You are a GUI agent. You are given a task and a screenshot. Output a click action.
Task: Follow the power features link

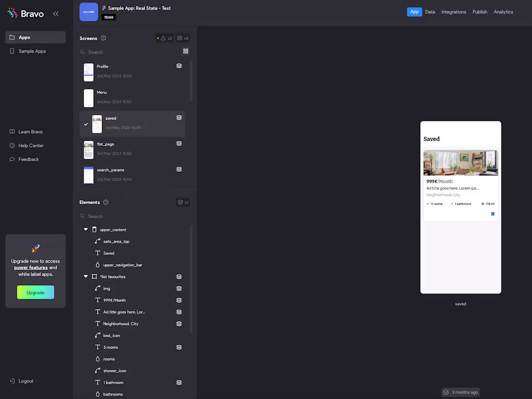coord(31,267)
